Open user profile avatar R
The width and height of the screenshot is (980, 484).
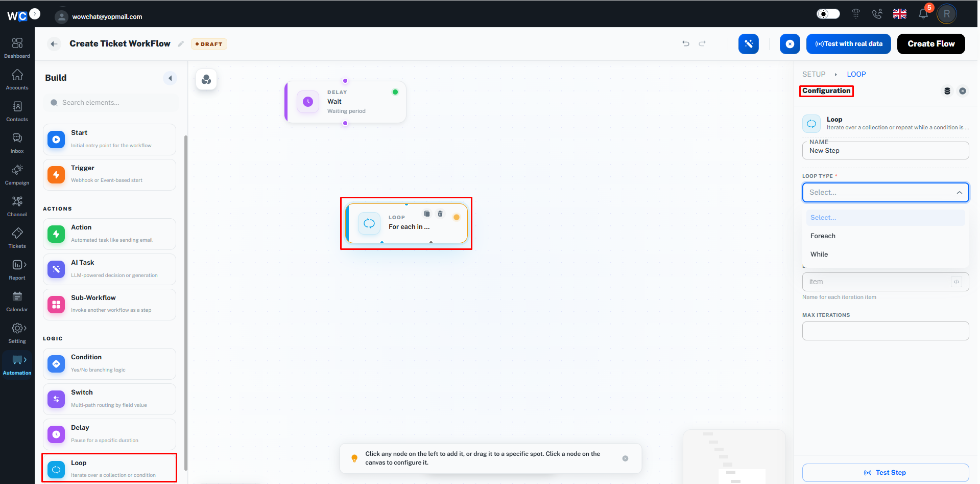pyautogui.click(x=947, y=14)
